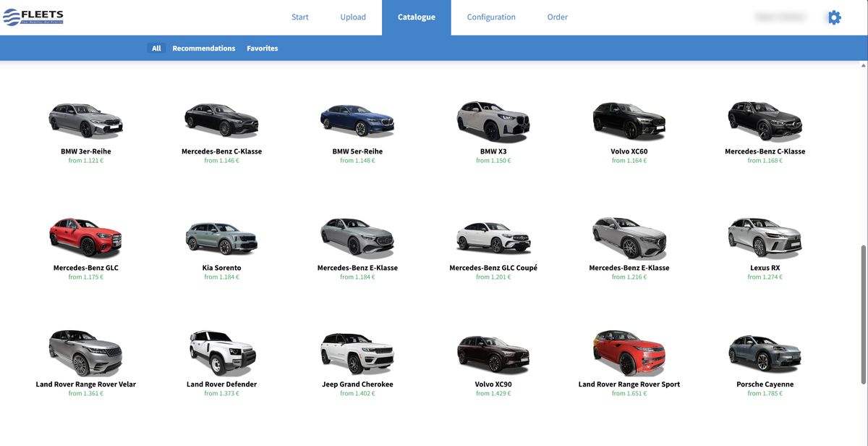Show Recommendations filter
The width and height of the screenshot is (868, 446).
tap(204, 49)
